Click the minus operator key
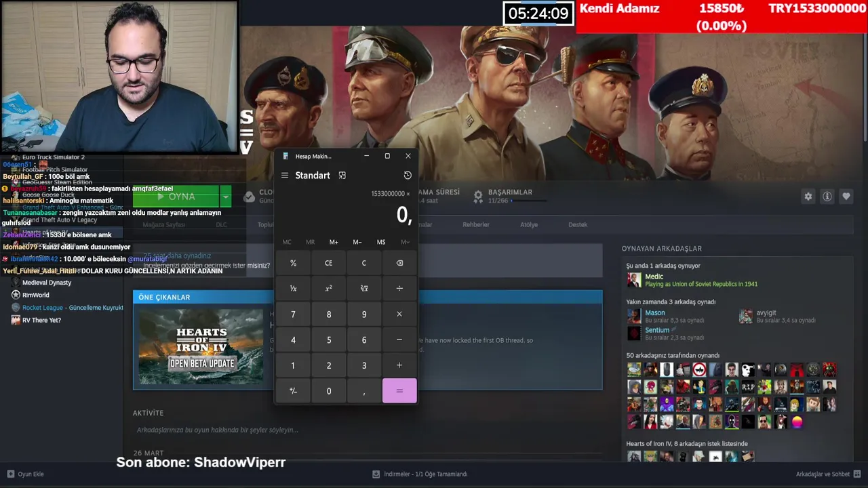Screen dimensions: 868x488 point(399,340)
